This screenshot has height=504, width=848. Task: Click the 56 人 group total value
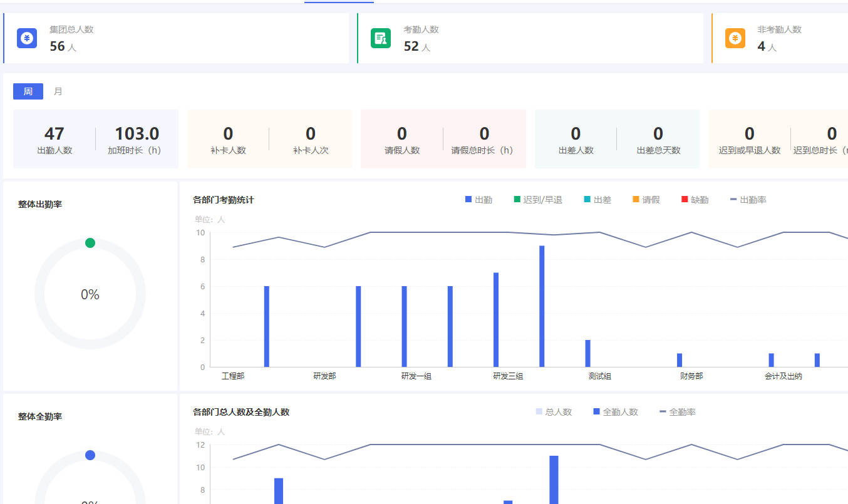tap(63, 46)
